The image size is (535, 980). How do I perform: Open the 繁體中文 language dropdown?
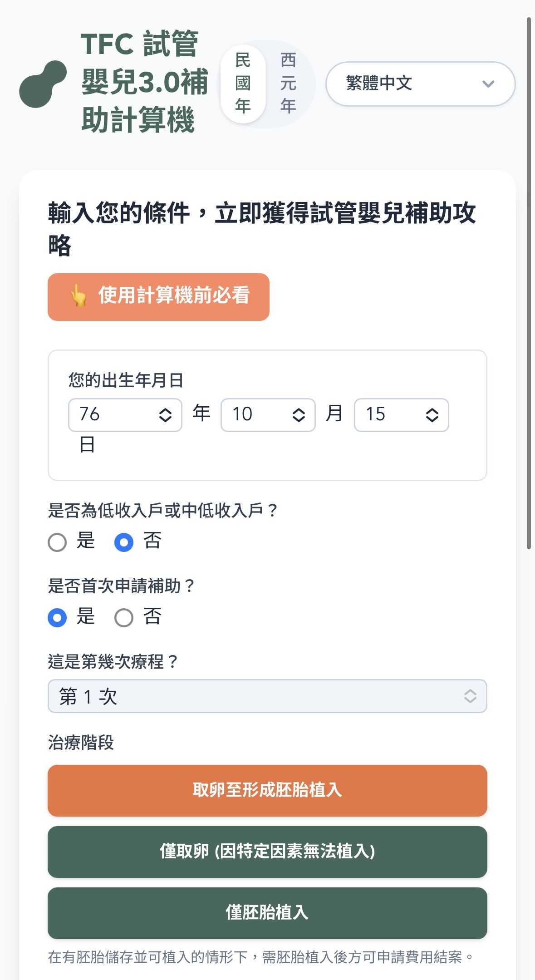click(420, 84)
